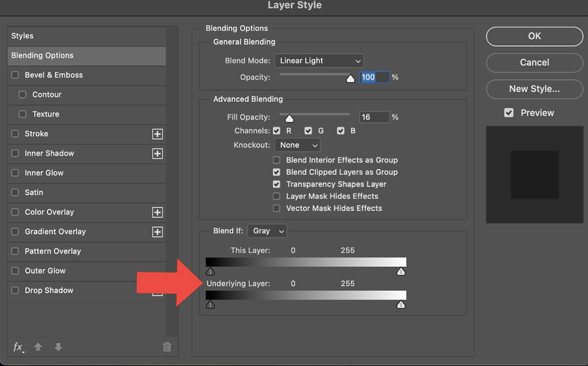The height and width of the screenshot is (366, 588).
Task: Enable the Color Overlay checkbox
Action: (15, 212)
